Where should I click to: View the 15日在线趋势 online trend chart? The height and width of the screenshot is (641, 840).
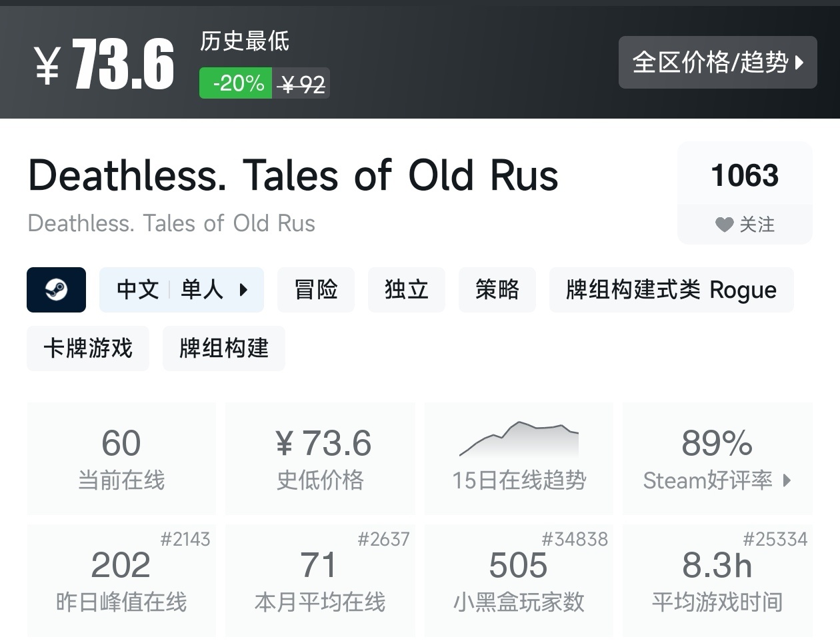coord(519,458)
